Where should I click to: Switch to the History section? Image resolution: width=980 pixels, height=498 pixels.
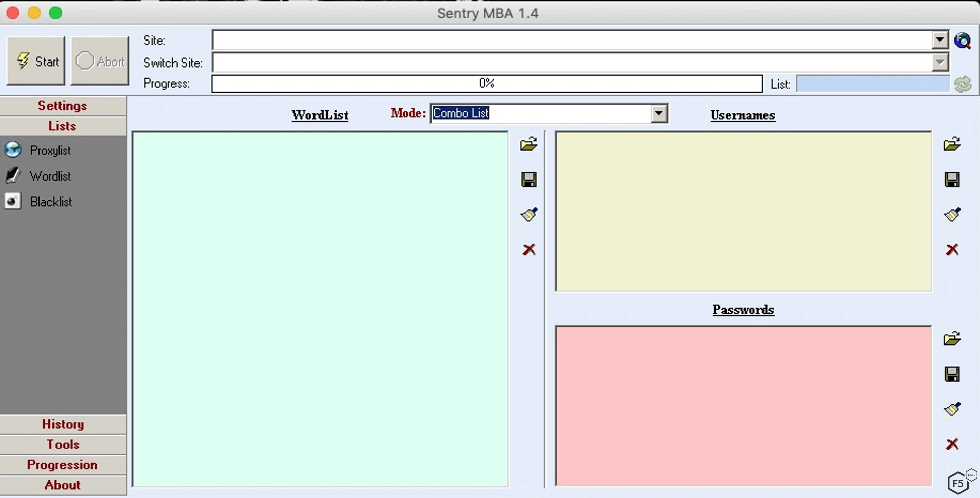point(63,424)
